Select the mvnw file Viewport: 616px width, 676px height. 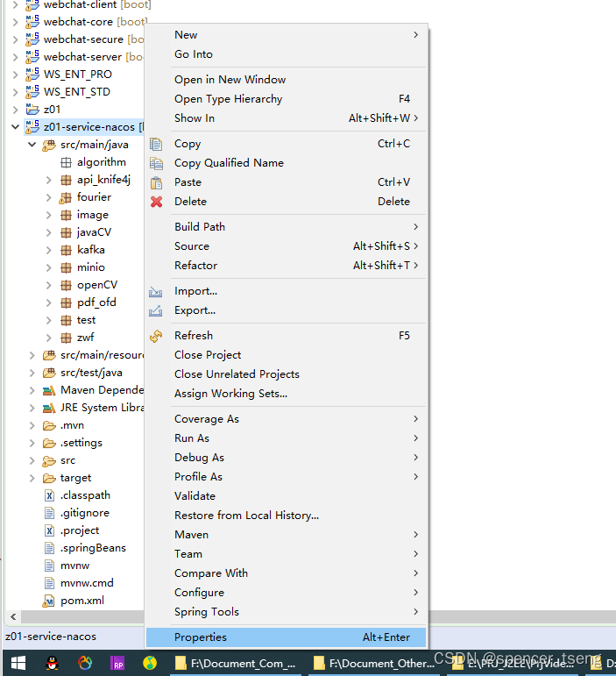74,566
